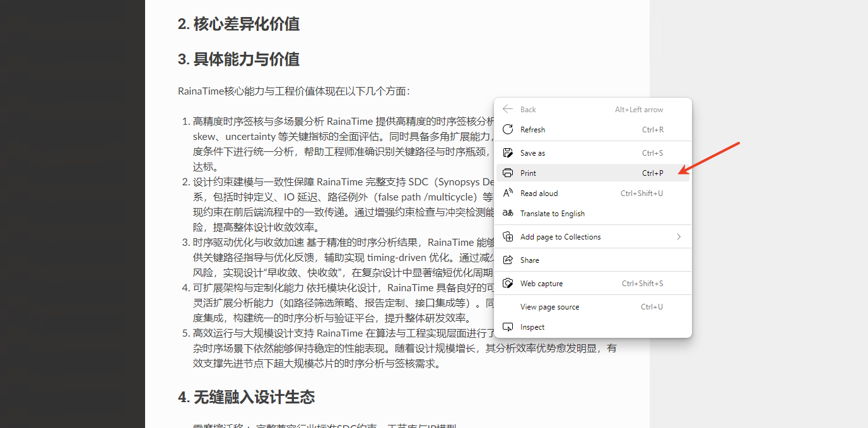The height and width of the screenshot is (428, 868).
Task: Click the Refresh circular arrow icon
Action: [x=508, y=130]
